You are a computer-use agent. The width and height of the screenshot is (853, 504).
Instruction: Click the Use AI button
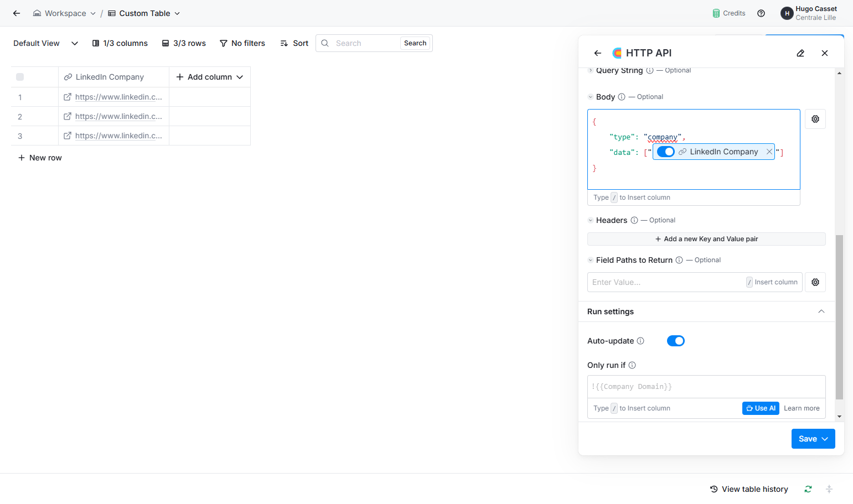[x=761, y=408]
